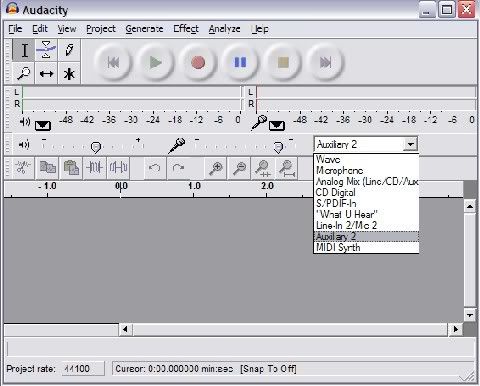This screenshot has height=386, width=480.
Task: Choose MIDI Synth input source
Action: click(366, 247)
